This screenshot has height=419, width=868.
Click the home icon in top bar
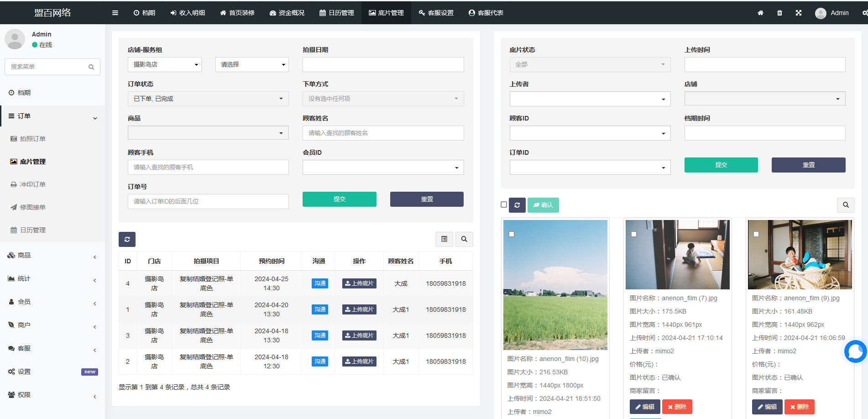pyautogui.click(x=760, y=13)
